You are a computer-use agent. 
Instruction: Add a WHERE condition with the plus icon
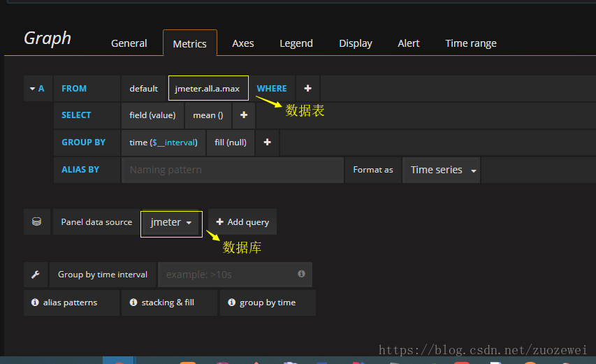point(308,89)
